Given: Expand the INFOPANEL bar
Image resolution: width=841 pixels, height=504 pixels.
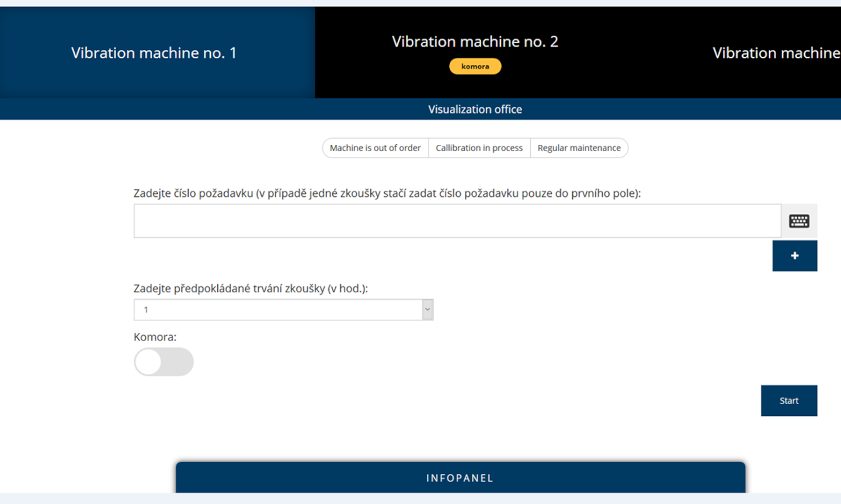Looking at the screenshot, I should pos(460,478).
